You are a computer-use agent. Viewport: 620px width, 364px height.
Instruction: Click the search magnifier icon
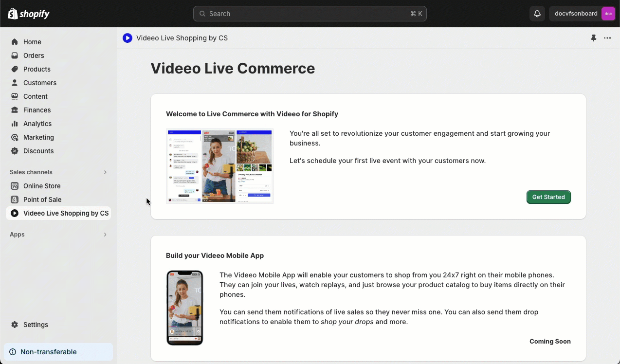[202, 14]
